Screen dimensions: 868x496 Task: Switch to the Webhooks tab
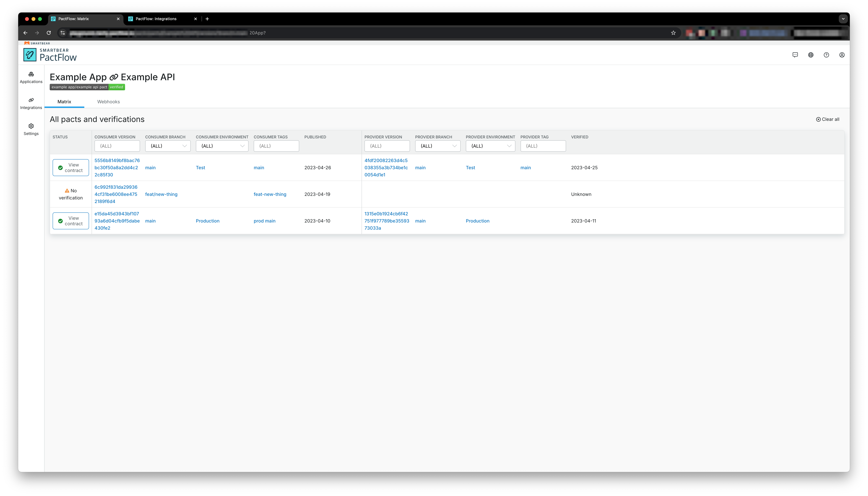pyautogui.click(x=108, y=102)
